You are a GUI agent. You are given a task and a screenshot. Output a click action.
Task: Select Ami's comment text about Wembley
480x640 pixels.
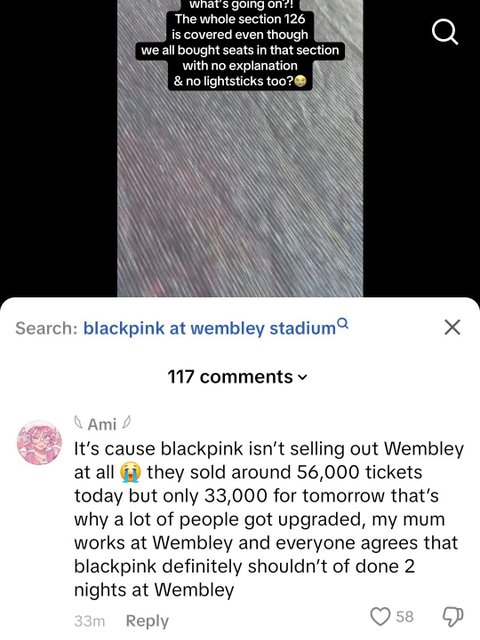coord(269,519)
